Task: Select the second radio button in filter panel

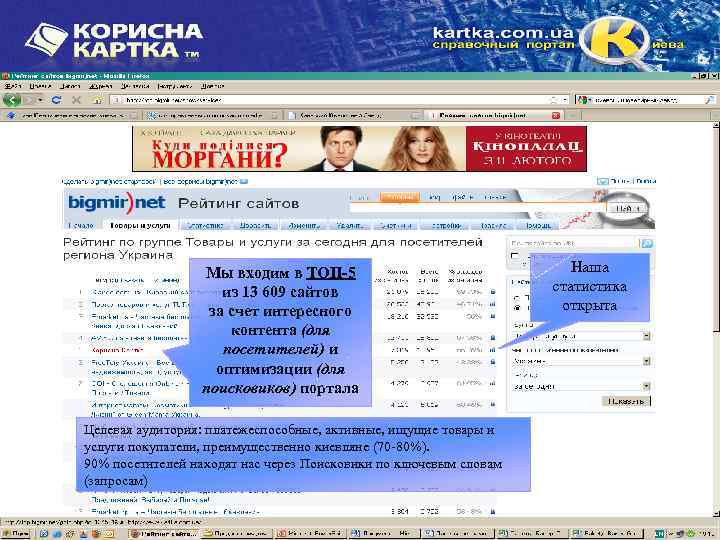Action: (517, 308)
